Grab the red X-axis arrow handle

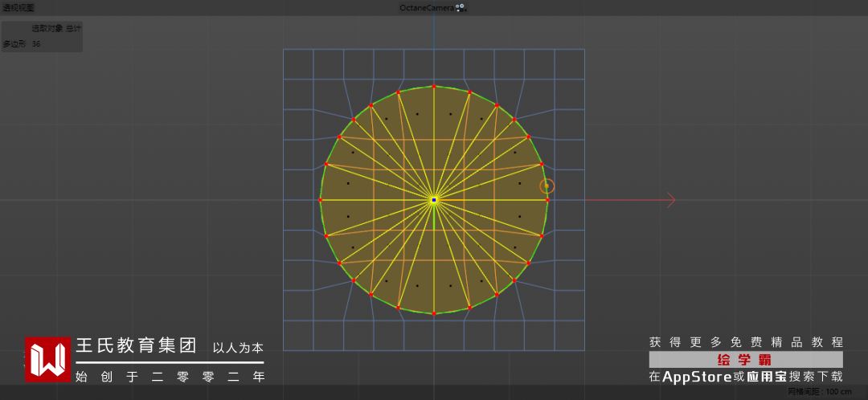[671, 200]
